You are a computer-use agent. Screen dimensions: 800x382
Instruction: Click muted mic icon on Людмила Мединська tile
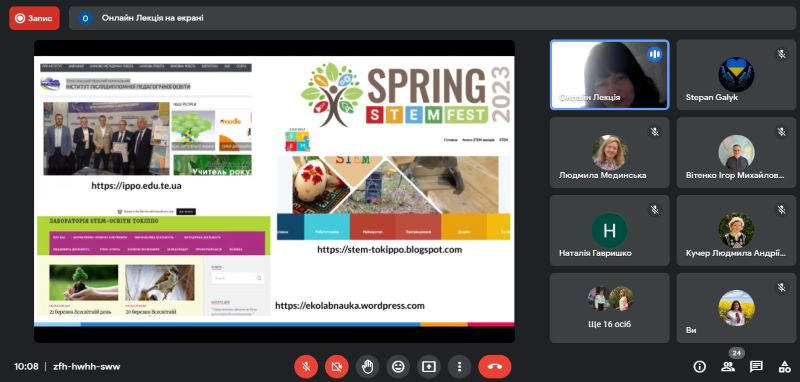(x=655, y=132)
